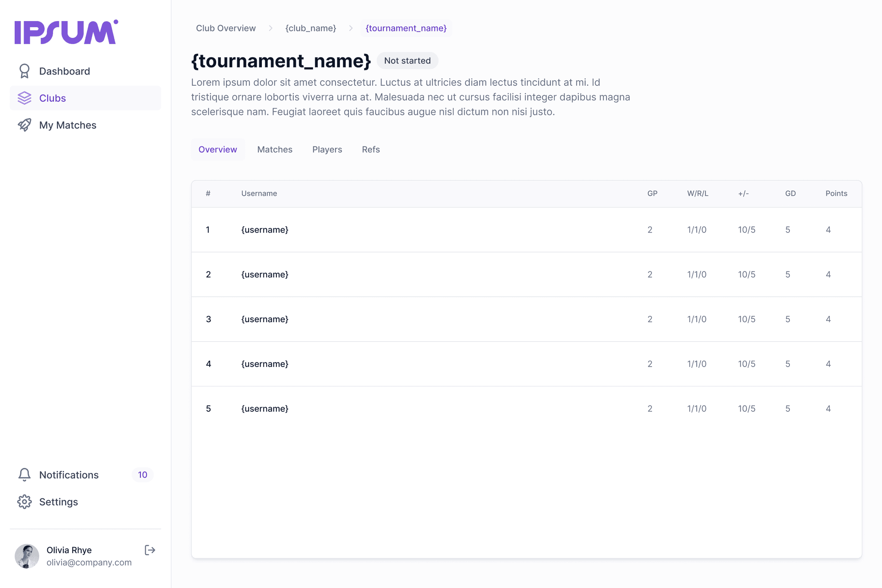The height and width of the screenshot is (588, 882).
Task: Click the {tournament_name} breadcrumb item
Action: 406,28
